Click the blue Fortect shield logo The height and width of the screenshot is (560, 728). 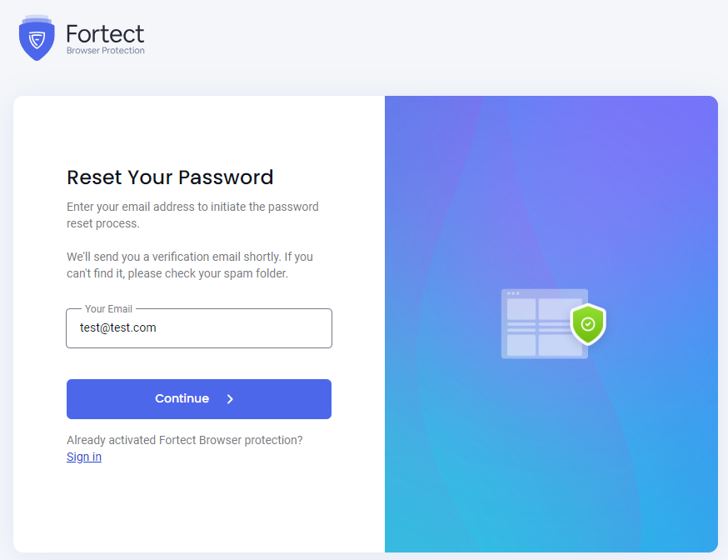pos(37,38)
